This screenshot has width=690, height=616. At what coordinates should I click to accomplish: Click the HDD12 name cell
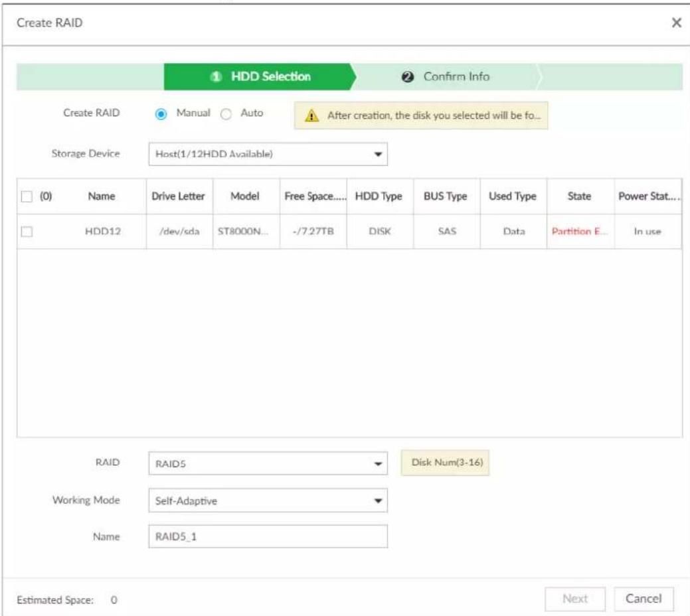[x=102, y=232]
